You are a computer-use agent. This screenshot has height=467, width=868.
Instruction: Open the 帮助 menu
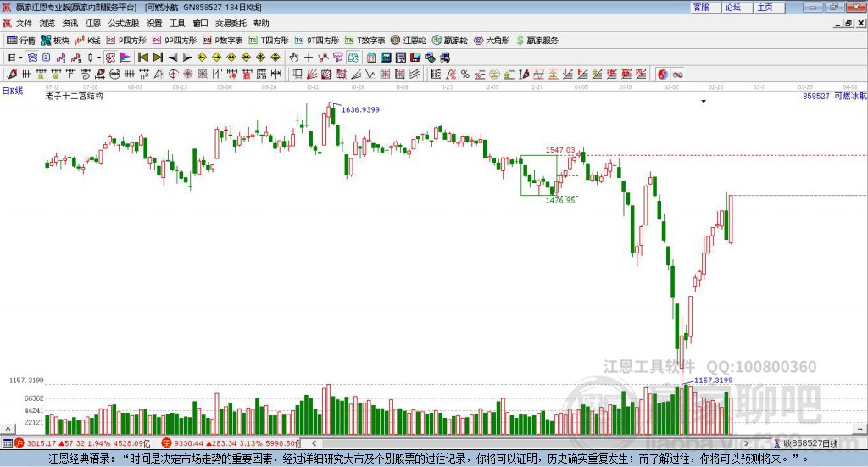261,23
